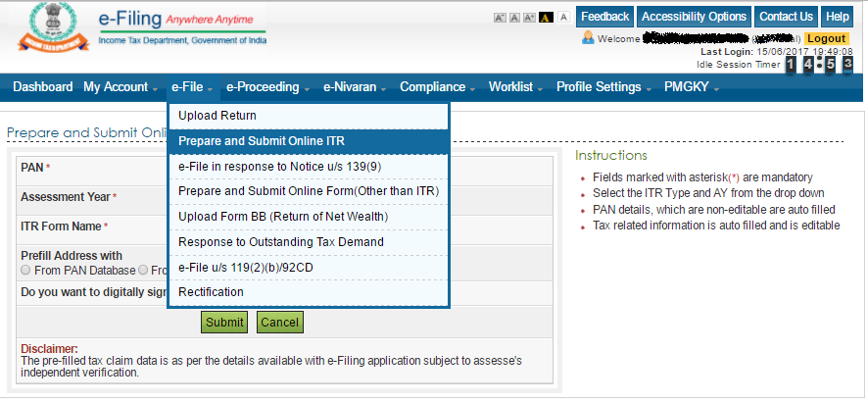
Task: Choose Upload Return from e-File menu
Action: [217, 116]
